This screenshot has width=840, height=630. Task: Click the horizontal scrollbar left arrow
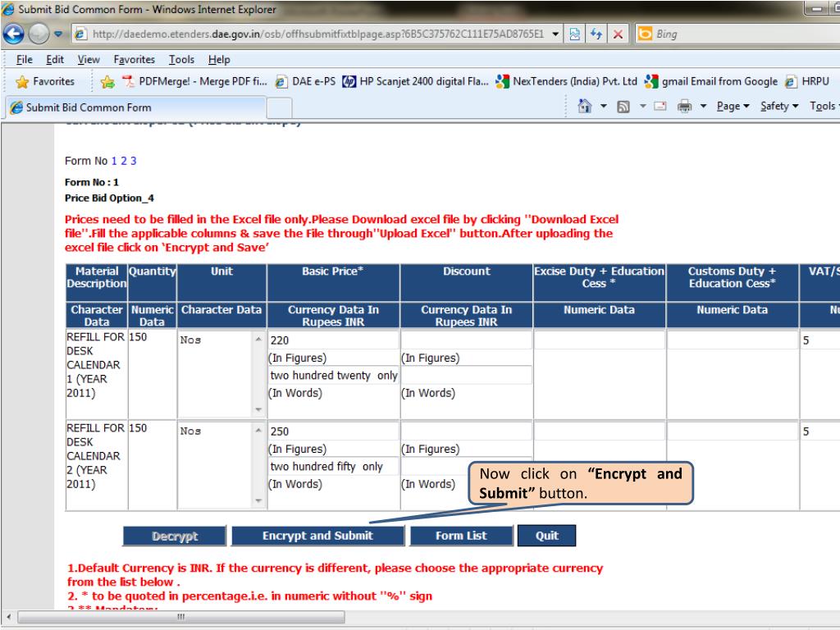8,617
